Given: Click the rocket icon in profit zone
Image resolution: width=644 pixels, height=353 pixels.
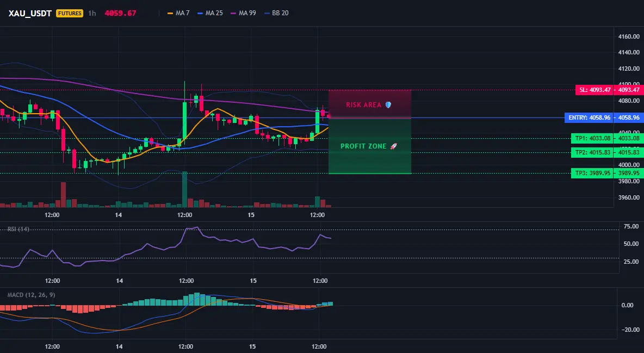Looking at the screenshot, I should pos(393,146).
